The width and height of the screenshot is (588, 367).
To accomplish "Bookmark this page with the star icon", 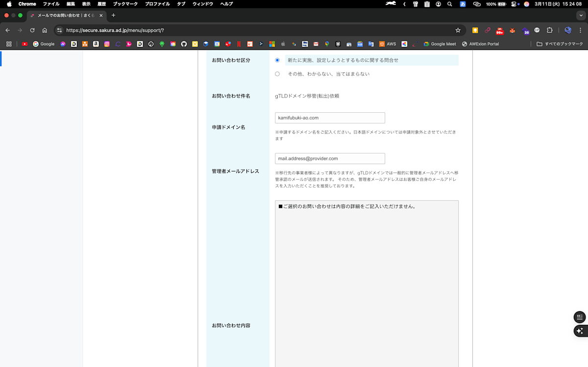I will coord(458,30).
